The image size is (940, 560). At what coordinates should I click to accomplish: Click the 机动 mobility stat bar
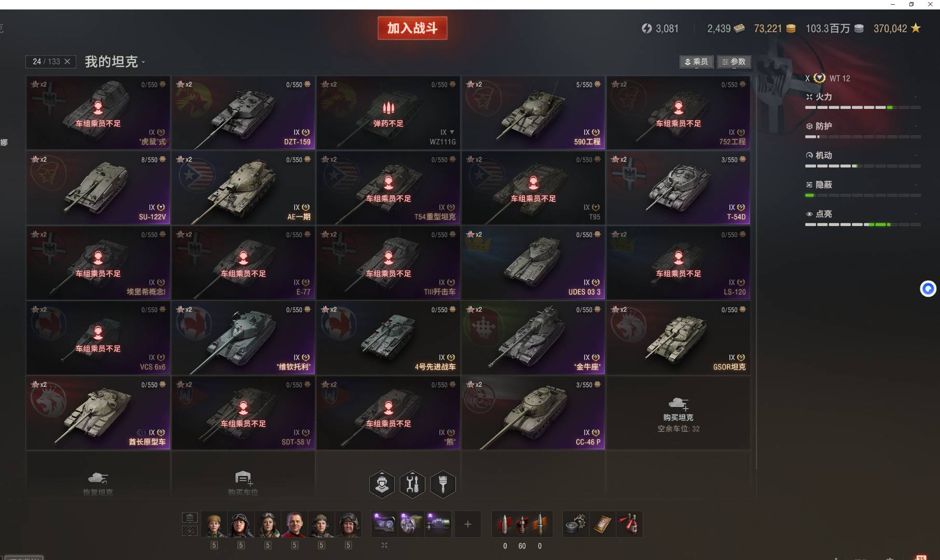point(862,166)
